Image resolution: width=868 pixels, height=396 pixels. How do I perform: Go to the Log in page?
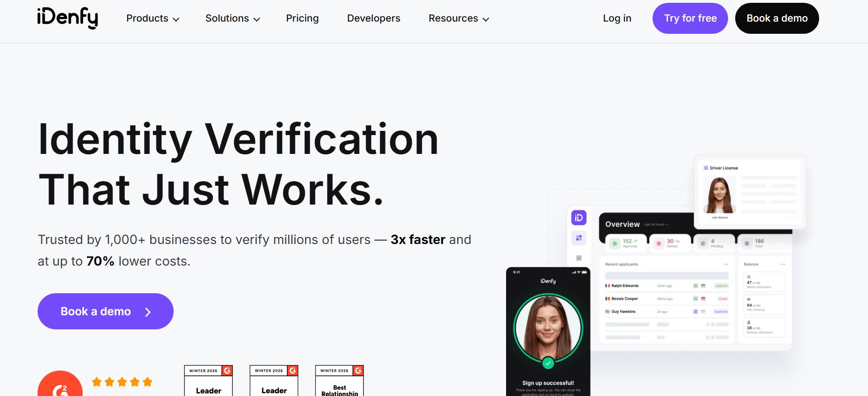(x=617, y=18)
